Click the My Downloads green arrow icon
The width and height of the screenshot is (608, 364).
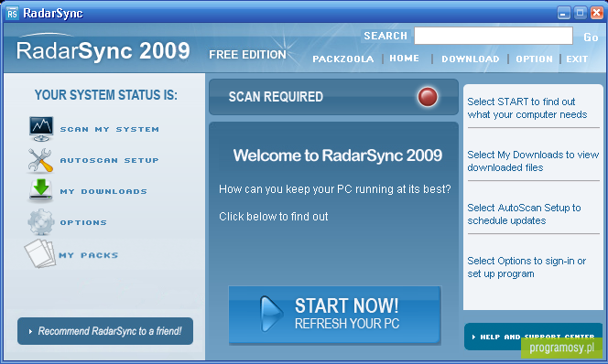(41, 190)
